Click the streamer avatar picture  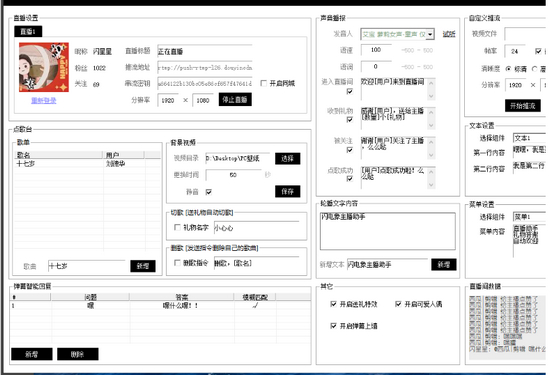coord(44,67)
